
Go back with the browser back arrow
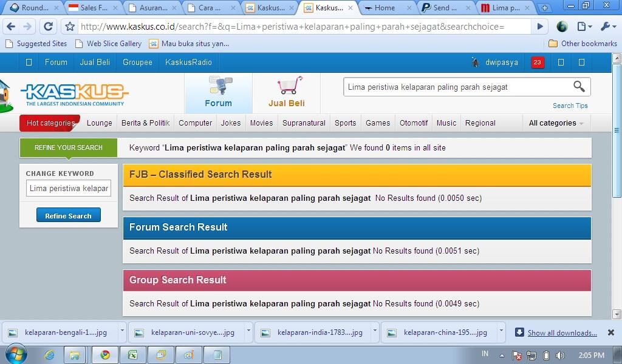pyautogui.click(x=11, y=27)
